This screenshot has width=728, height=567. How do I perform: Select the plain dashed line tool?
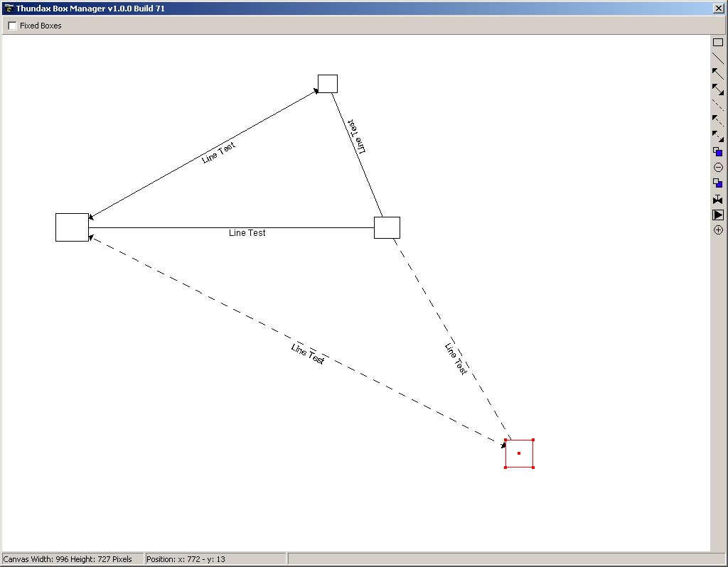[718, 105]
